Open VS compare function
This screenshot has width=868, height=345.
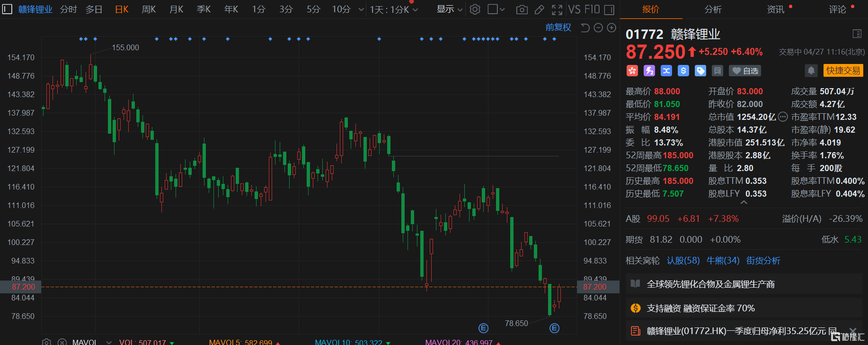coord(574,9)
